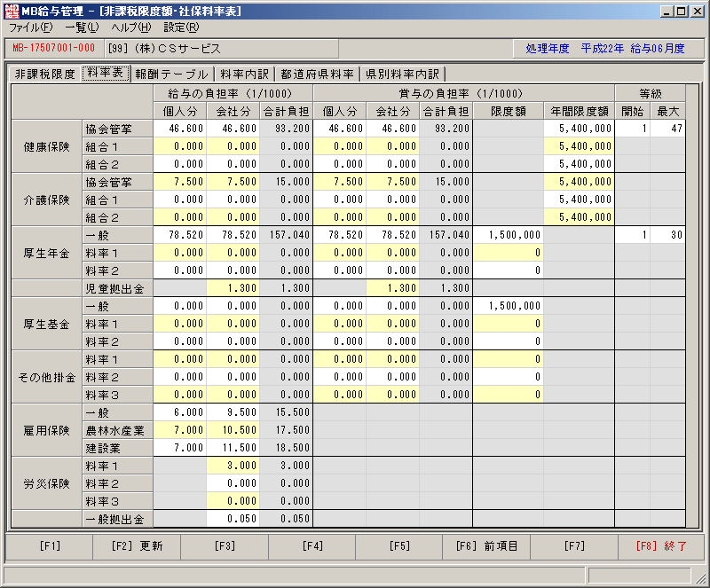Select 厚生年金 一般 限度額 cell showing 1,500,000
This screenshot has width=710, height=588.
pos(508,235)
